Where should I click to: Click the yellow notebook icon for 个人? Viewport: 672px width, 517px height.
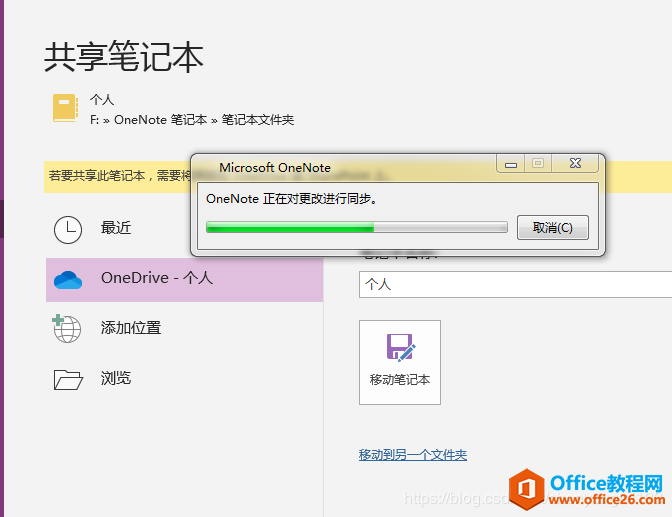tap(66, 108)
